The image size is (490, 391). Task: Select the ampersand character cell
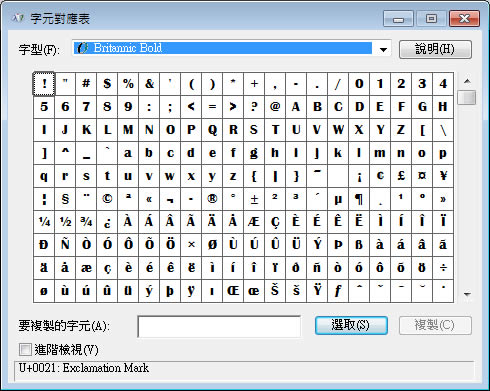149,84
